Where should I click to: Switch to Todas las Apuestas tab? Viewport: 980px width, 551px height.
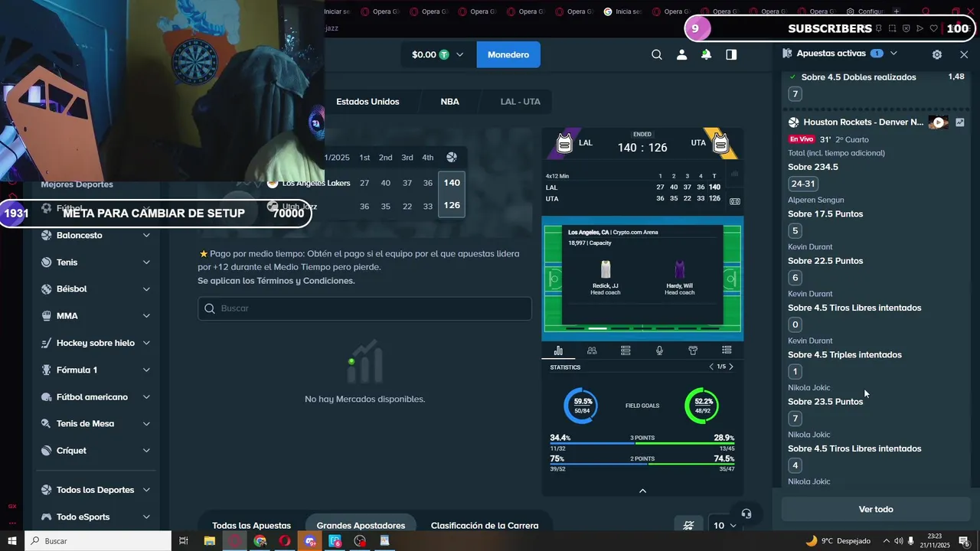tap(251, 525)
